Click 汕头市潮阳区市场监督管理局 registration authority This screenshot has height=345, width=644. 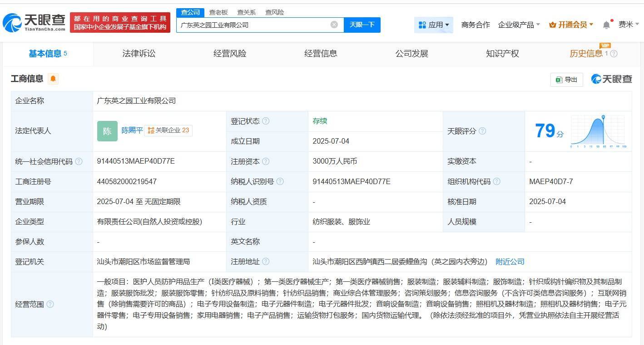144,262
